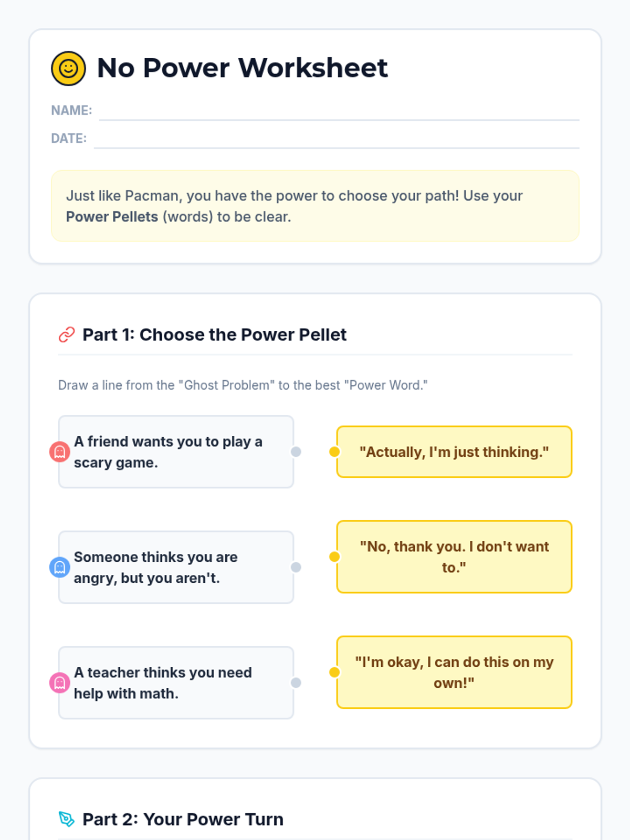Click yellow dot on "No, thank you" card
This screenshot has height=840, width=630.
334,556
